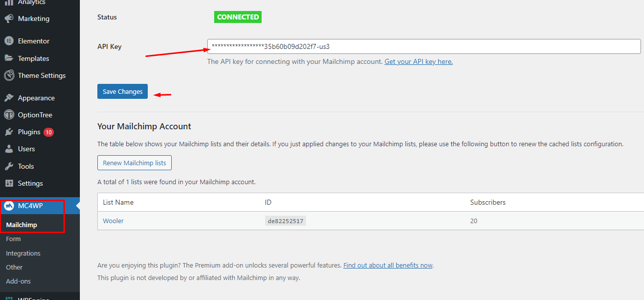This screenshot has width=644, height=300.
Task: Click the OptionTree icon
Action: click(9, 115)
